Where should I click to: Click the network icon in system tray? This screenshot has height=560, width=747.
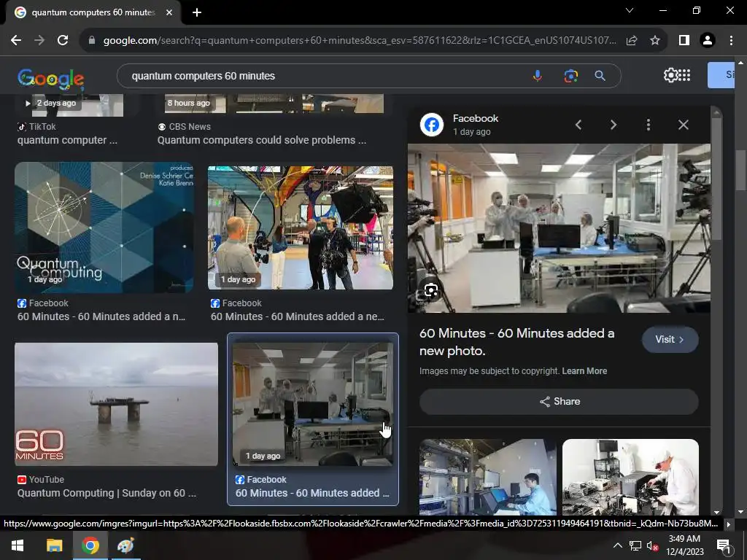[x=635, y=545]
